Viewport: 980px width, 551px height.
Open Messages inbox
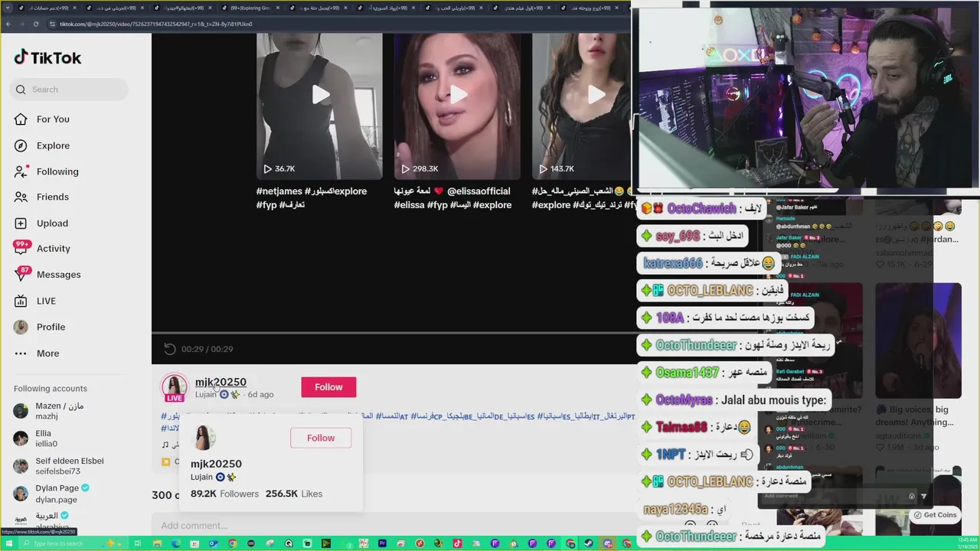click(58, 275)
